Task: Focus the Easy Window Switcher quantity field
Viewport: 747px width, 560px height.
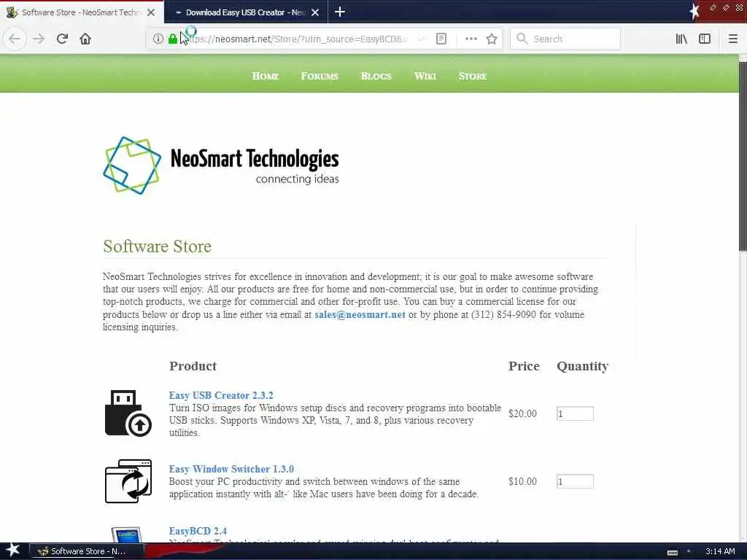Action: pyautogui.click(x=575, y=481)
